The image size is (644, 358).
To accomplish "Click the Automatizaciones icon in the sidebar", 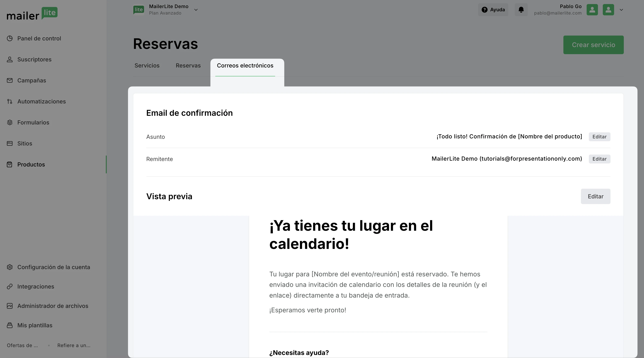I will click(10, 101).
